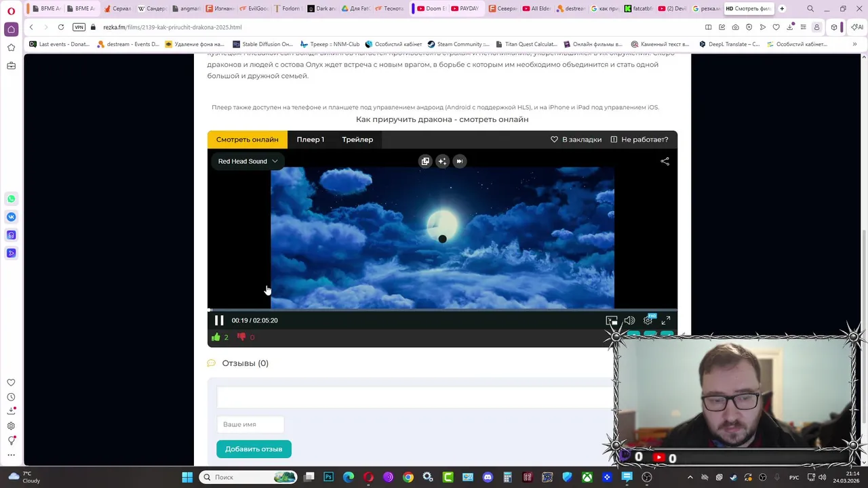Open the browser tab search magnifier
The image size is (868, 488).
coord(810,9)
